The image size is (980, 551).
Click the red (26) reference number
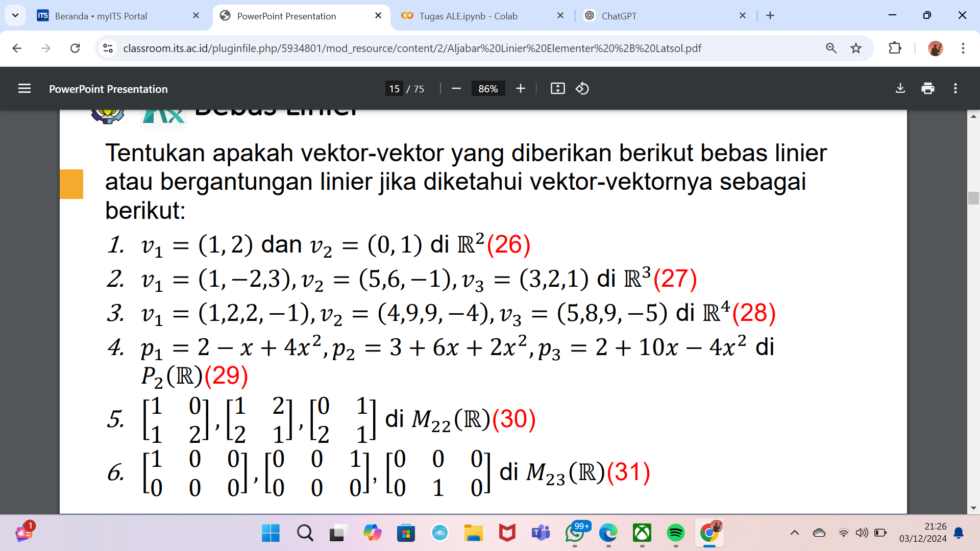coord(508,244)
